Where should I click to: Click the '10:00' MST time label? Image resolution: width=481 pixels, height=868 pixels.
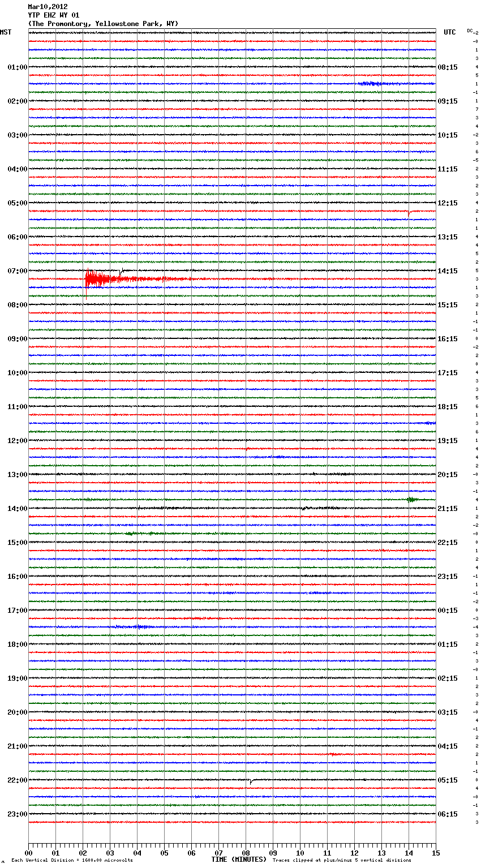pyautogui.click(x=18, y=373)
